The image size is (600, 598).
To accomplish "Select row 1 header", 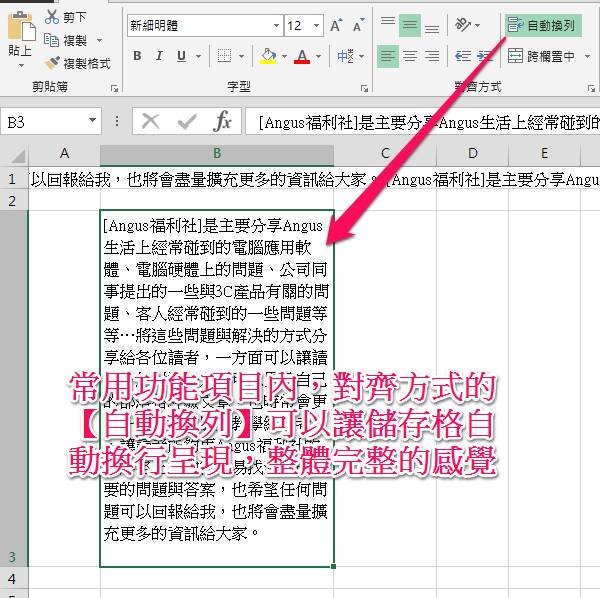I will tap(13, 179).
